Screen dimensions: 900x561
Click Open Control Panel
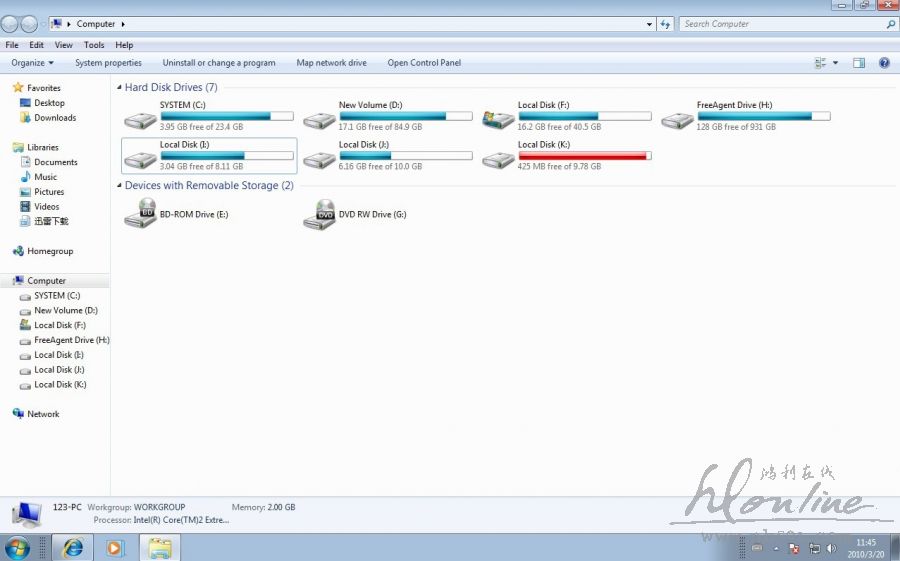[424, 63]
